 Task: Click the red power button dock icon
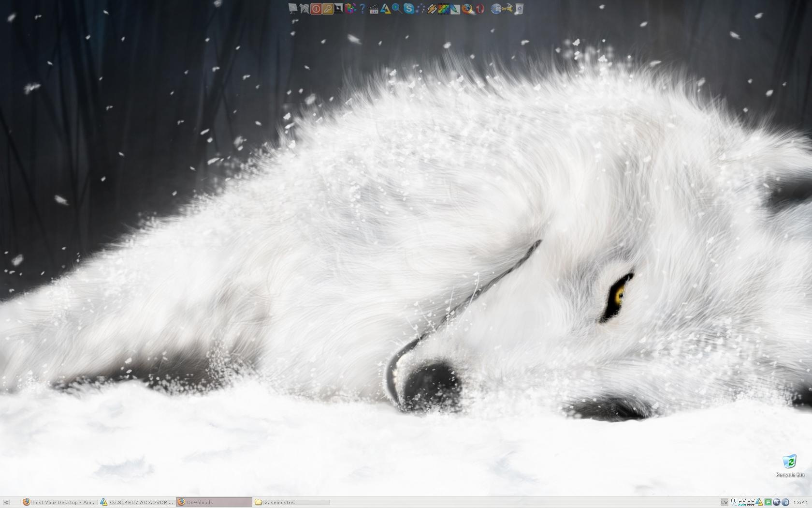(x=316, y=9)
